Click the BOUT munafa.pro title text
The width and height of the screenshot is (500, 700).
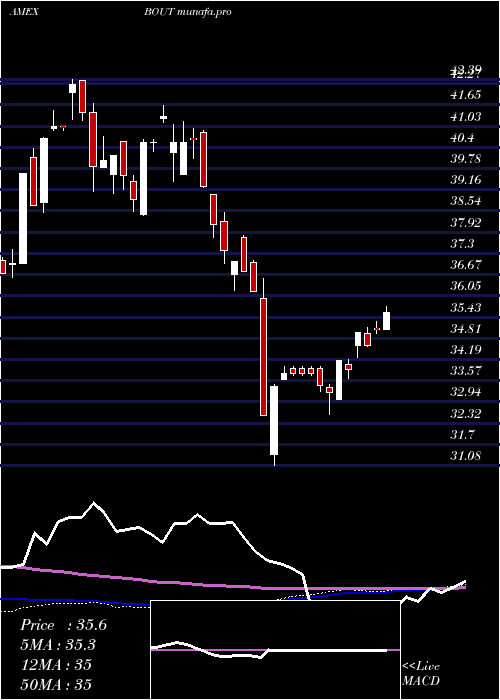pyautogui.click(x=188, y=12)
